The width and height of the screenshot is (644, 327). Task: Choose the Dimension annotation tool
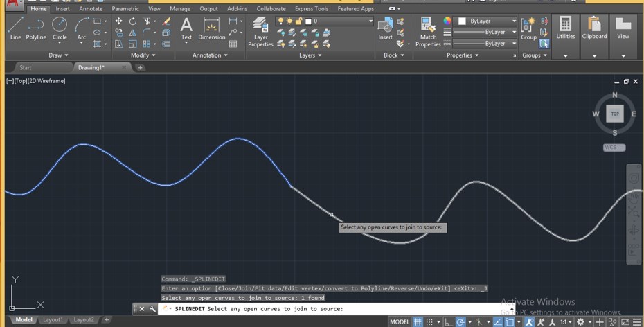click(212, 28)
